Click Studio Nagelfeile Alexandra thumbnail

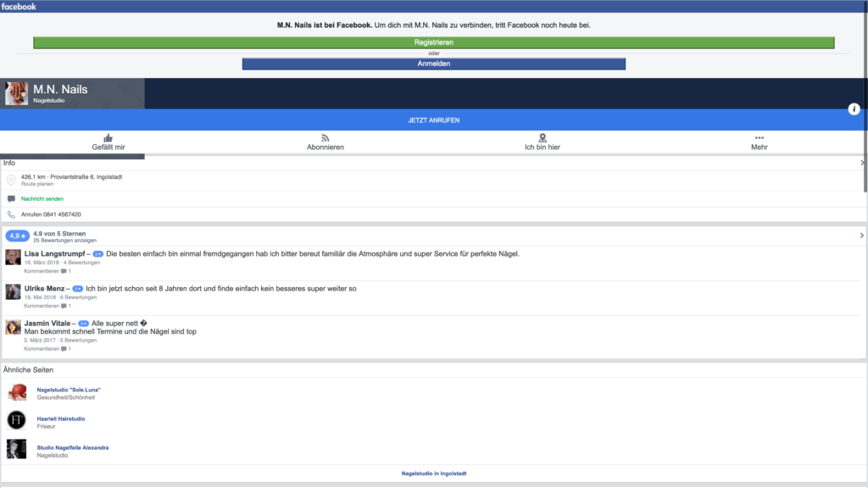17,449
